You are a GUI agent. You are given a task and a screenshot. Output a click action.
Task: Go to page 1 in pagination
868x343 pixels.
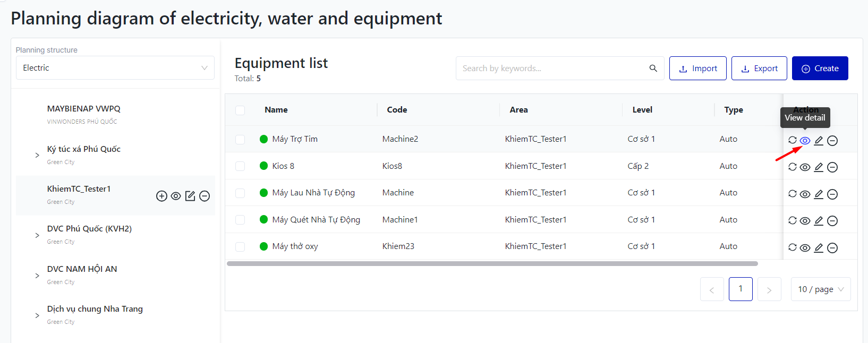click(x=740, y=289)
